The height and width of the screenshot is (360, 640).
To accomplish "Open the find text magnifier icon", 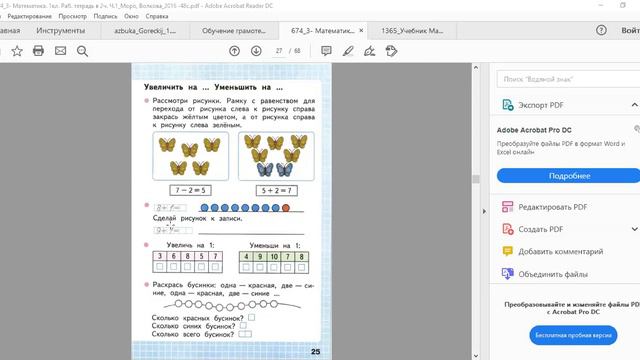I will click(82, 51).
